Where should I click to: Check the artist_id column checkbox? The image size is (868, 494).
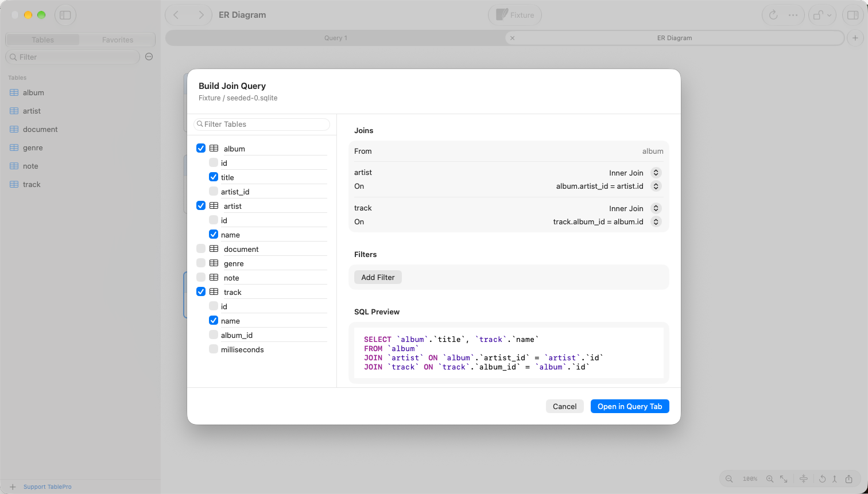click(x=214, y=191)
